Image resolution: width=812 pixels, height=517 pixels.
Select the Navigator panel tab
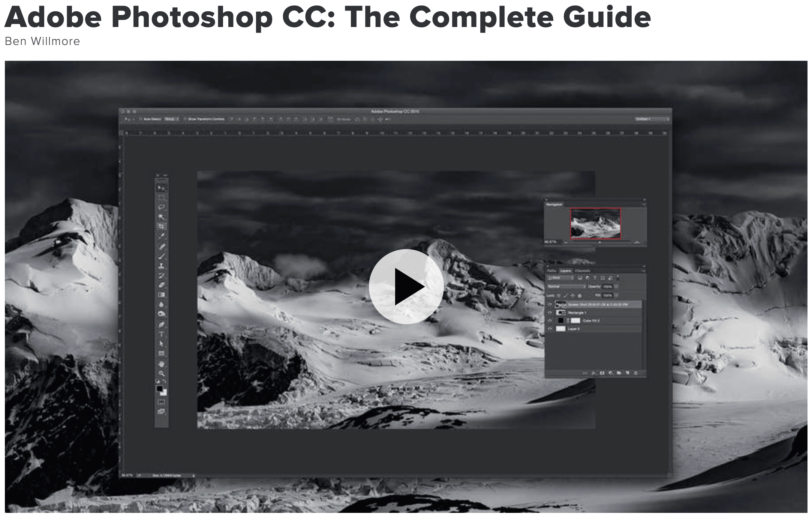(554, 204)
